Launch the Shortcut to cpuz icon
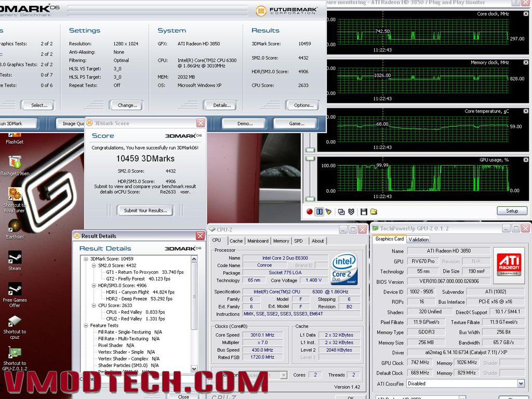532x399 pixels. (15, 327)
